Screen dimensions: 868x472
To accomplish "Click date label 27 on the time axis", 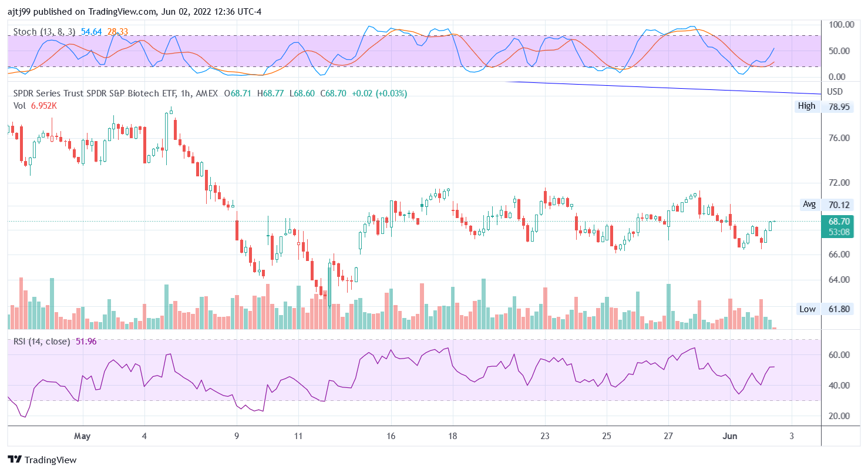I will point(668,436).
